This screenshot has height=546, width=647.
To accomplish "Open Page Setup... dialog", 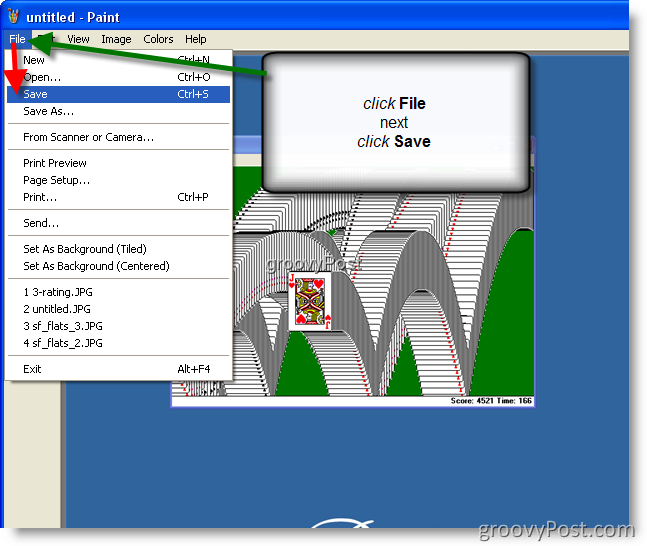I will [x=118, y=180].
